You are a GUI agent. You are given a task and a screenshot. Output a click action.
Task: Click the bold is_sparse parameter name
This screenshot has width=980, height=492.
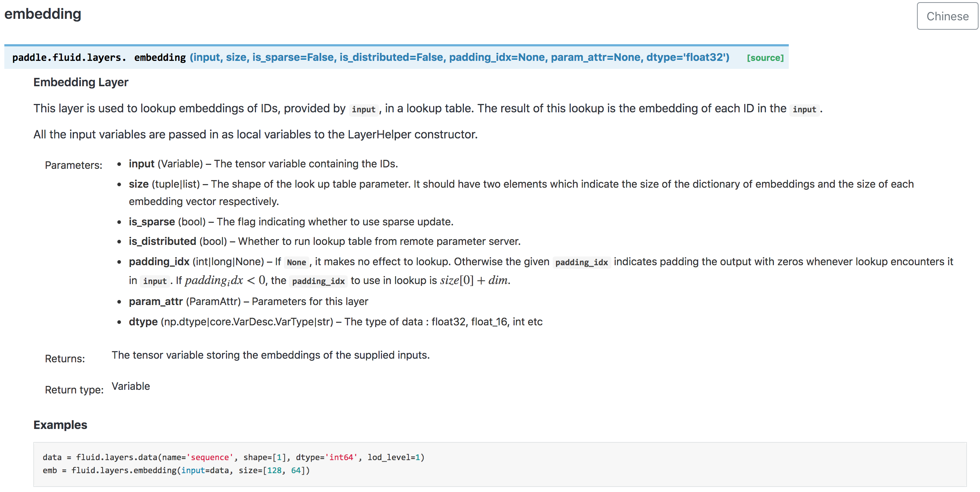tap(152, 222)
